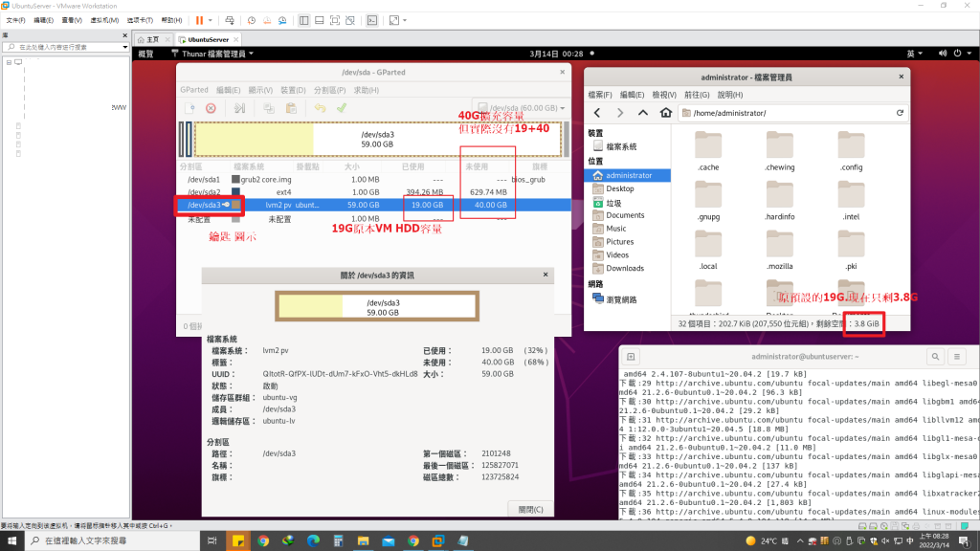The width and height of the screenshot is (980, 551).
Task: Go forward in file manager
Action: [x=620, y=113]
